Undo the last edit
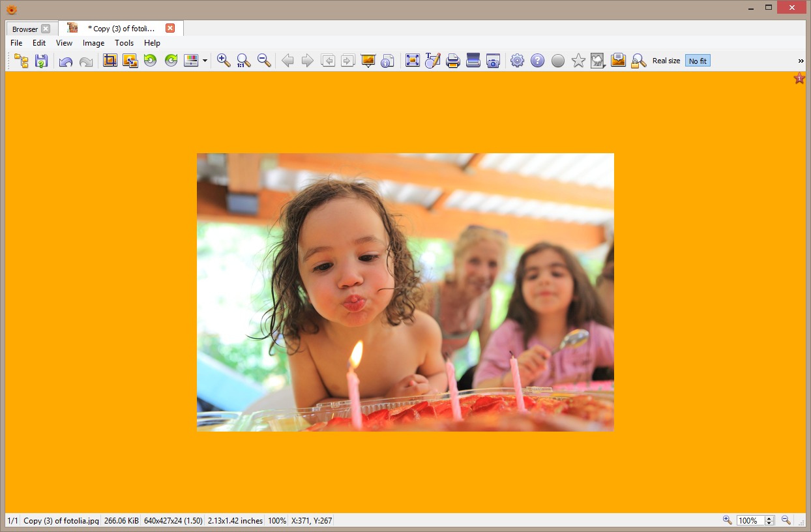811x532 pixels. pos(65,60)
